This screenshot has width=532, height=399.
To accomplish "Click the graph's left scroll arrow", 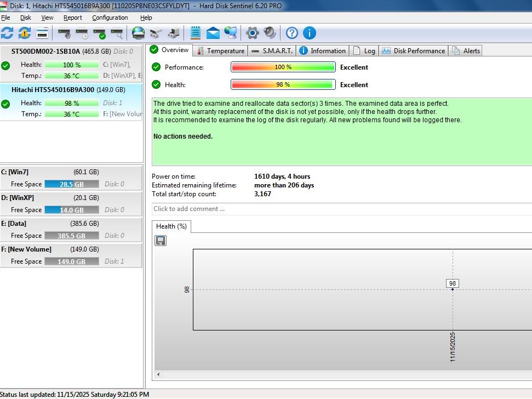I will (x=159, y=375).
